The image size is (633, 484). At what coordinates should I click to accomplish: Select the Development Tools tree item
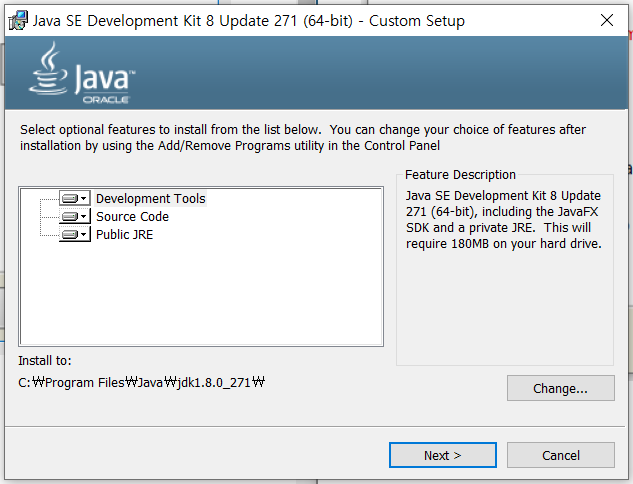click(151, 199)
